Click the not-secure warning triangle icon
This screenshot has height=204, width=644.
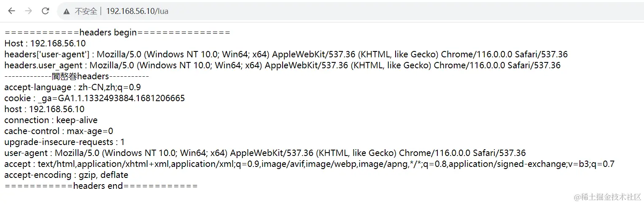67,11
